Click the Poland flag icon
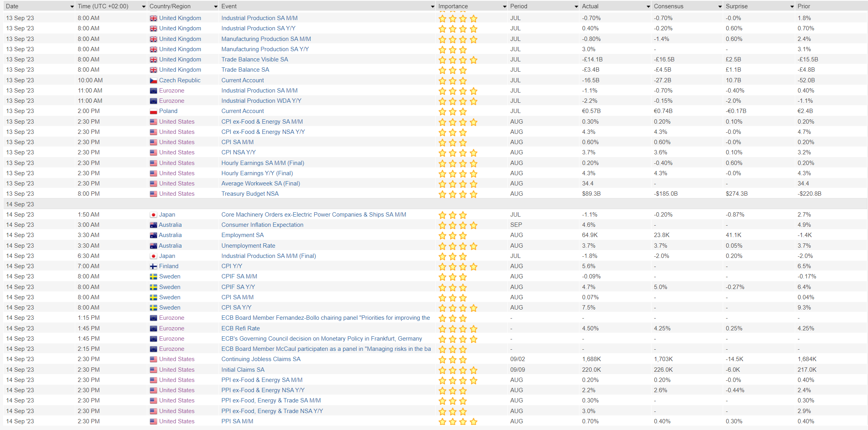 click(153, 111)
